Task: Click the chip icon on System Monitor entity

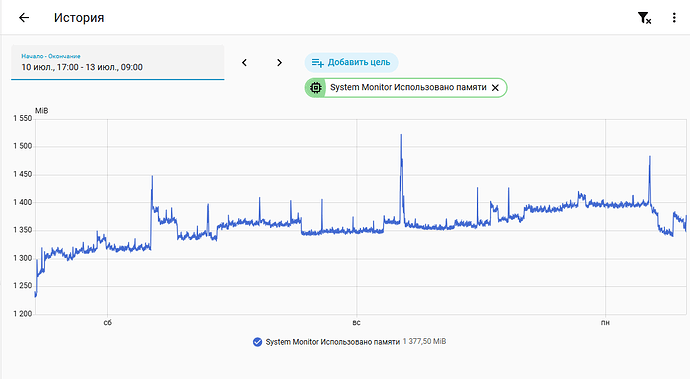Action: coord(316,88)
